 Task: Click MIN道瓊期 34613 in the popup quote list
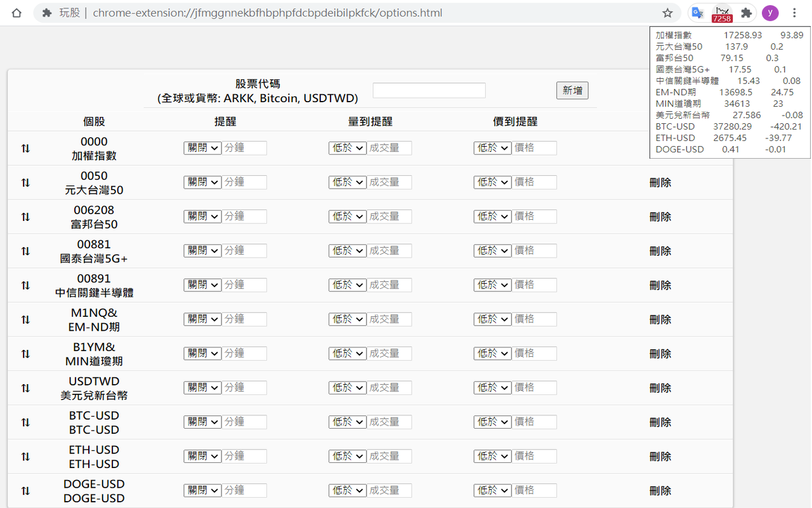tap(719, 104)
